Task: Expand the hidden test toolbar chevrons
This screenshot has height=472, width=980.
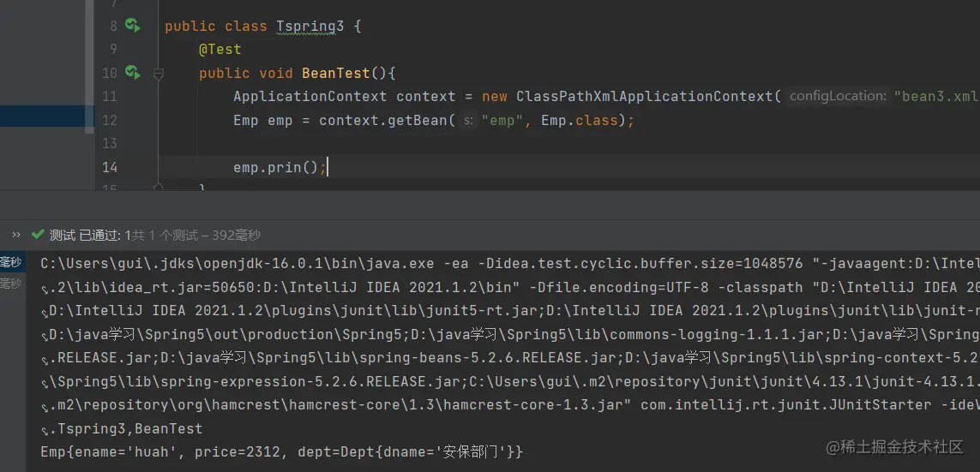Action: click(16, 236)
